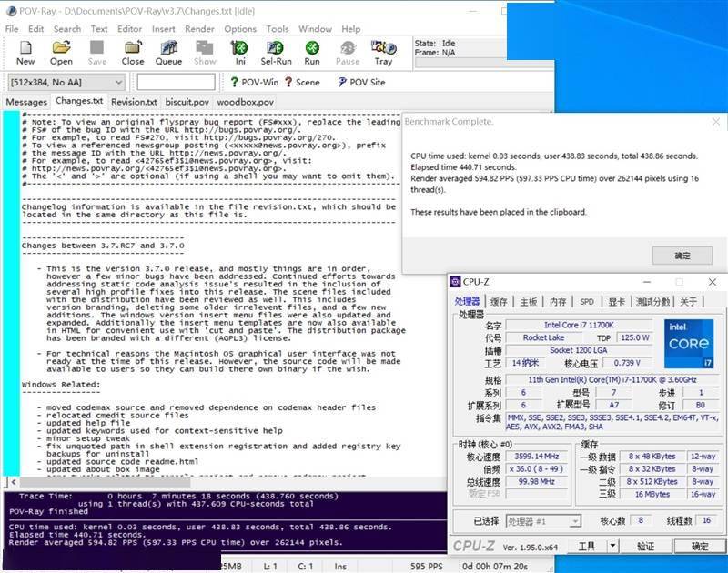Click the Pause toolbar icon
728x573 pixels.
[x=348, y=53]
